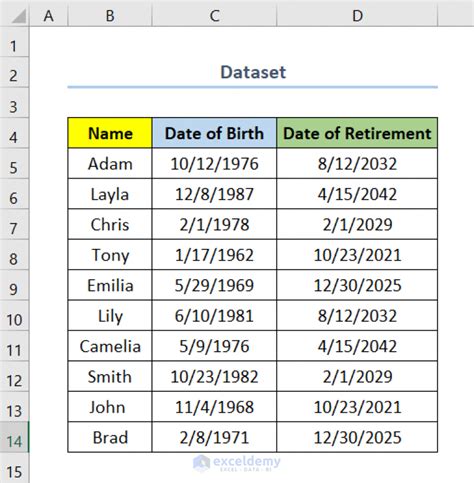The width and height of the screenshot is (474, 483).
Task: Click Smith's birth date 10/23/1982
Action: pos(214,376)
